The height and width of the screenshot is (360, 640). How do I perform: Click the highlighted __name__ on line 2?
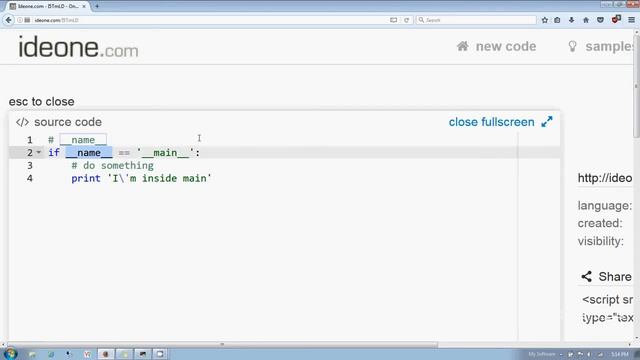point(89,153)
